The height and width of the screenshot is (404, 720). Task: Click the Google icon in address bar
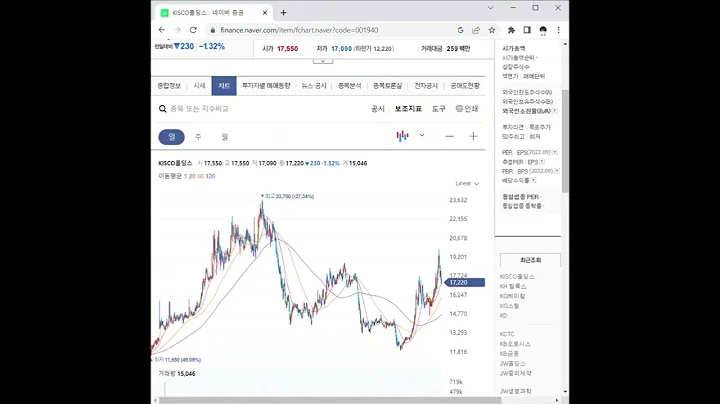(x=460, y=30)
